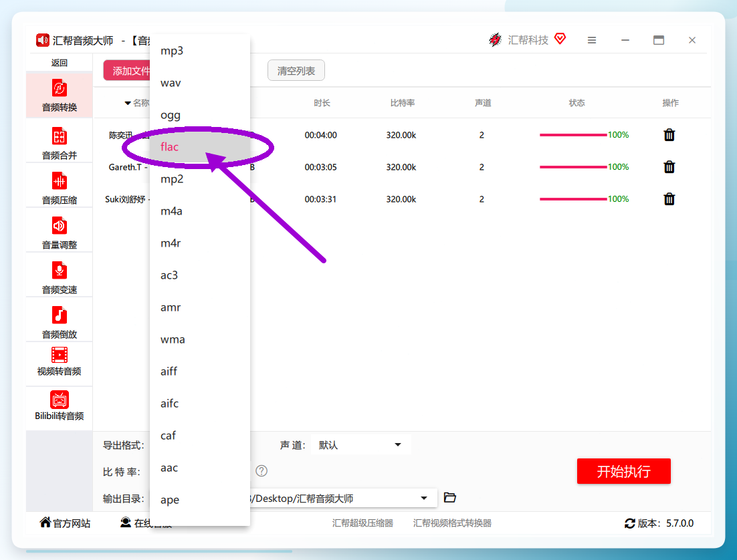The width and height of the screenshot is (737, 560).
Task: Delete the Suki刘舒妤 track with its trash icon
Action: 669,199
